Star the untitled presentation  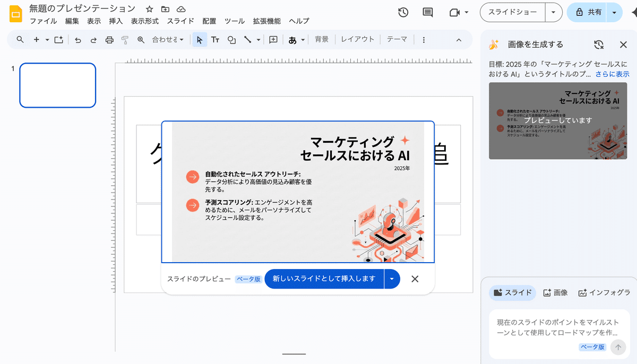[150, 9]
